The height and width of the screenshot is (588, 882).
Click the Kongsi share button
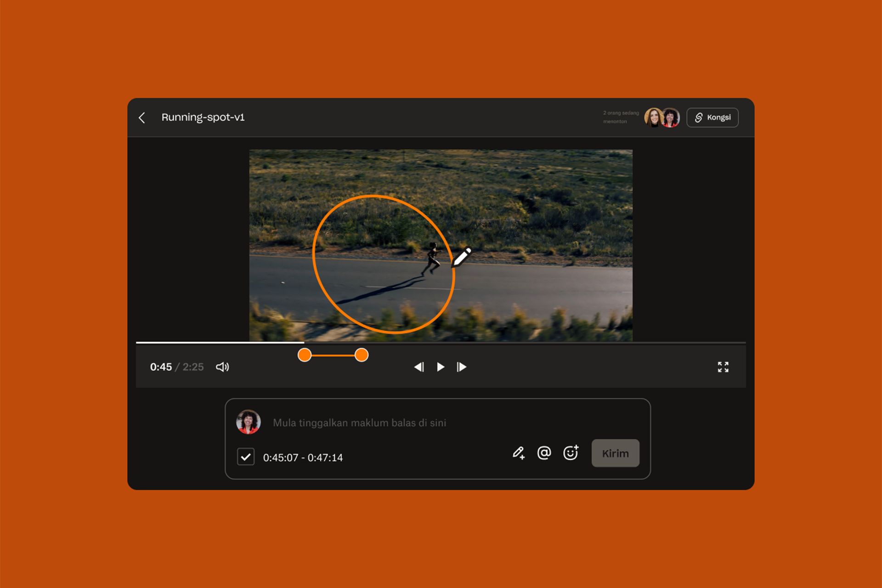click(x=712, y=118)
